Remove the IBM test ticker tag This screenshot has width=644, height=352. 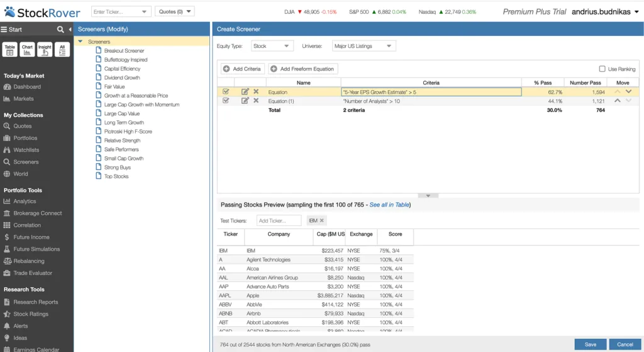(322, 220)
